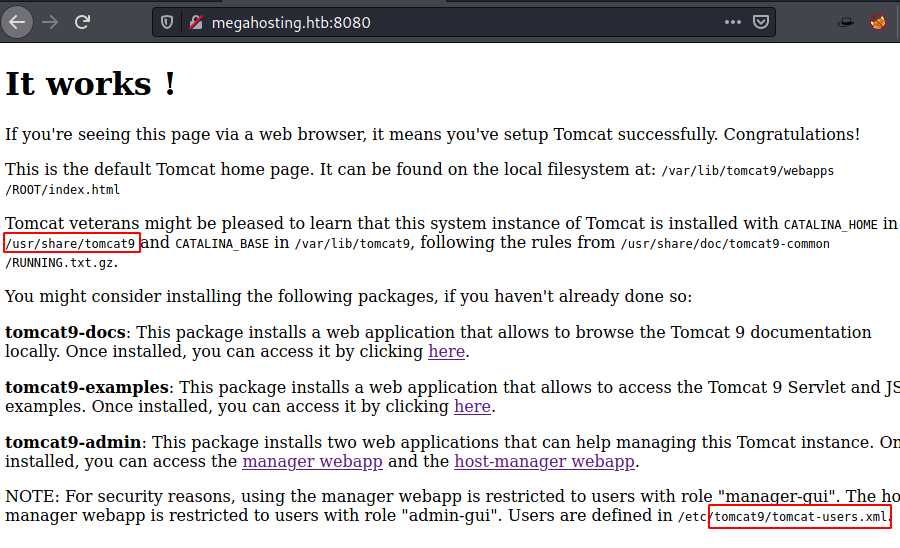Image resolution: width=900 pixels, height=548 pixels.
Task: Go back to the previous page
Action: pyautogui.click(x=17, y=22)
